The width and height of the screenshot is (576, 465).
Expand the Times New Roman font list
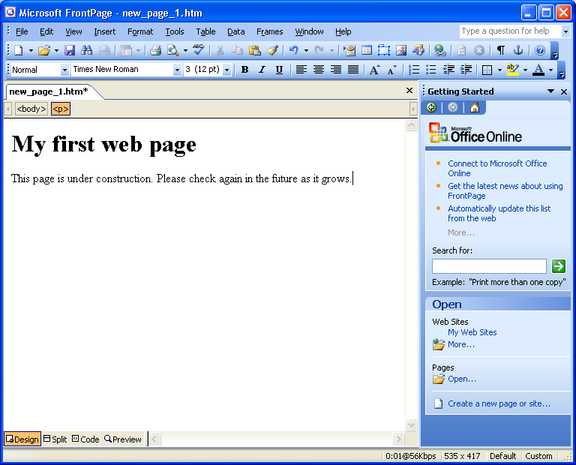177,70
